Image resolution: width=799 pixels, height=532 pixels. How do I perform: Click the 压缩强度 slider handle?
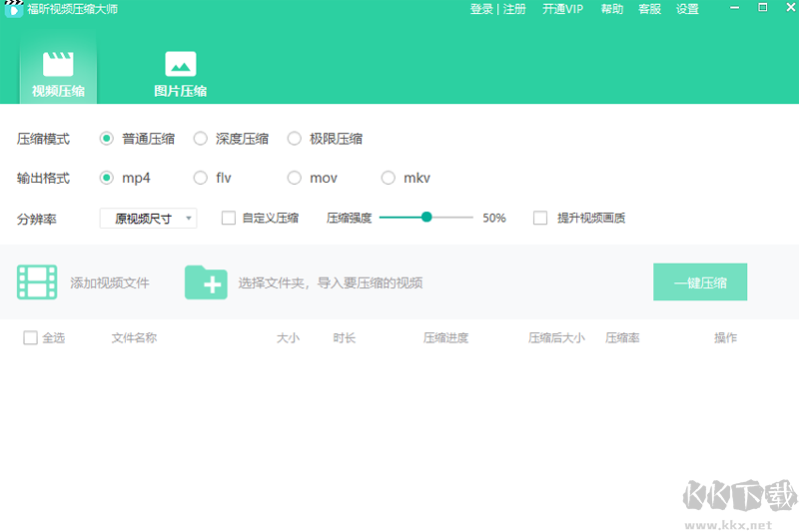(426, 217)
